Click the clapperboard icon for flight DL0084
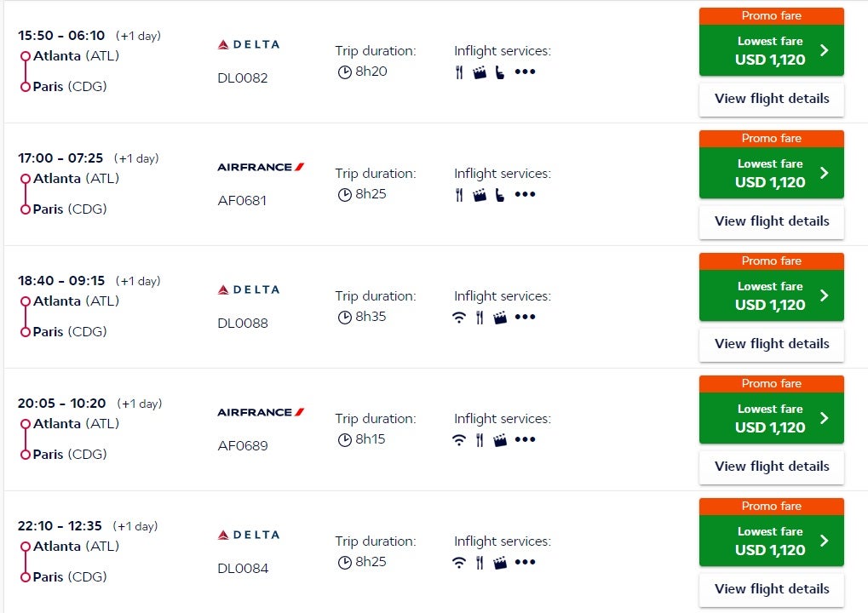 (500, 563)
